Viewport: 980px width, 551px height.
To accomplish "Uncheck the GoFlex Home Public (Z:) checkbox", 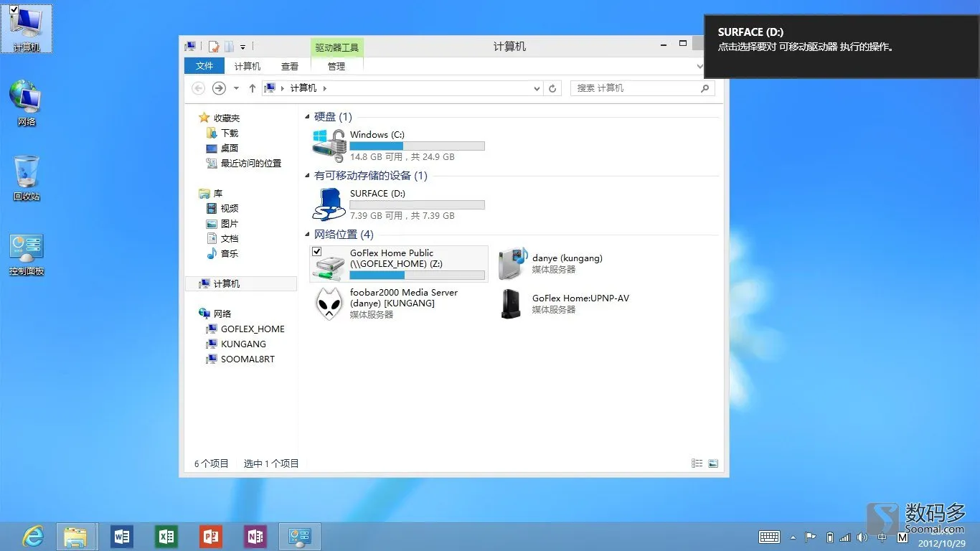I will click(317, 252).
